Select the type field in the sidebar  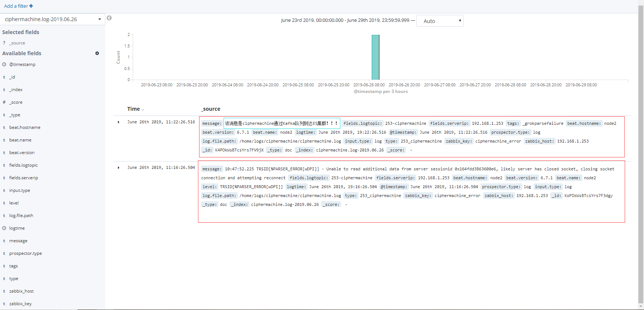point(14,279)
